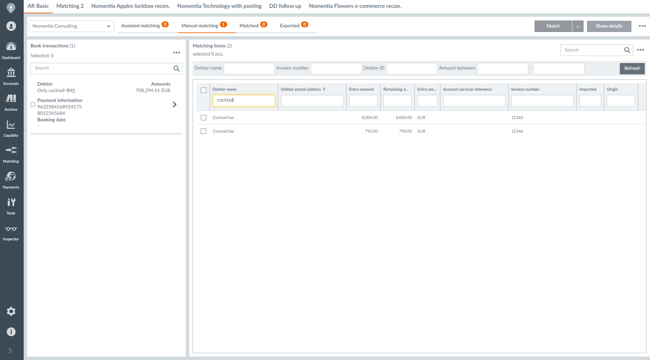The height and width of the screenshot is (360, 650).
Task: Click payment reference 9632584268924175
Action: 59,107
